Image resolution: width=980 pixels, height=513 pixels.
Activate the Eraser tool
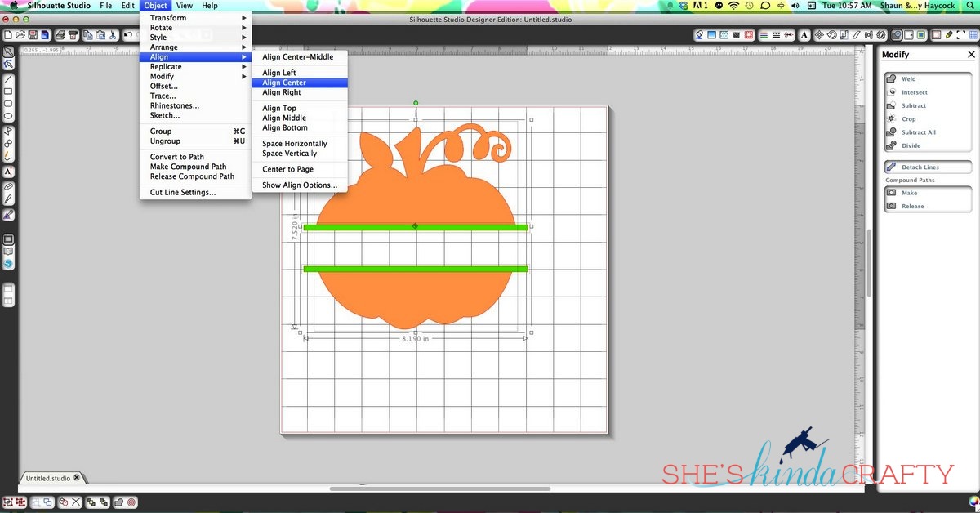tap(8, 186)
